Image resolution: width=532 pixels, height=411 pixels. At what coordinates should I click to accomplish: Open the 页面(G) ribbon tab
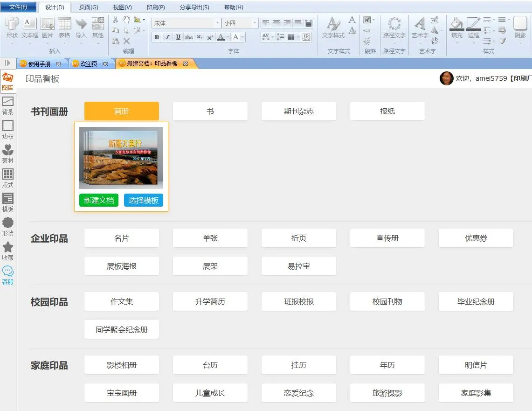point(89,7)
